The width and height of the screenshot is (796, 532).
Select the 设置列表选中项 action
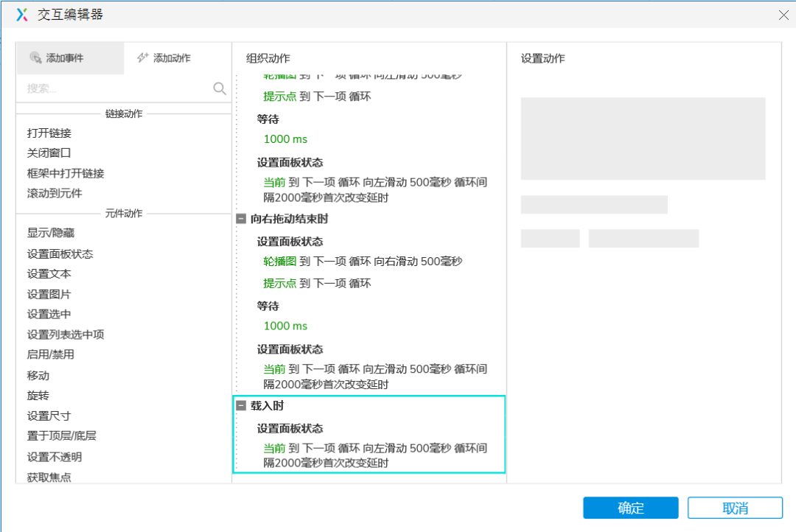coord(66,334)
